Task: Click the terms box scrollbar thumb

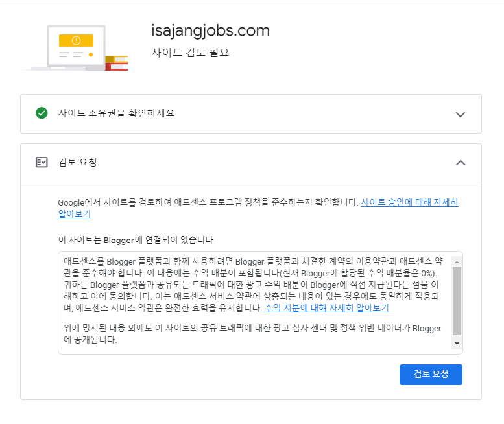Action: click(x=457, y=301)
